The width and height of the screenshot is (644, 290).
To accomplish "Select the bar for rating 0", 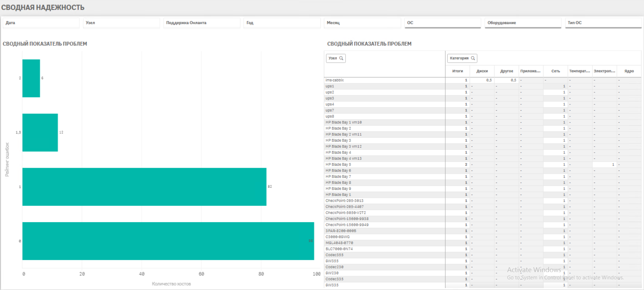I will tap(168, 241).
